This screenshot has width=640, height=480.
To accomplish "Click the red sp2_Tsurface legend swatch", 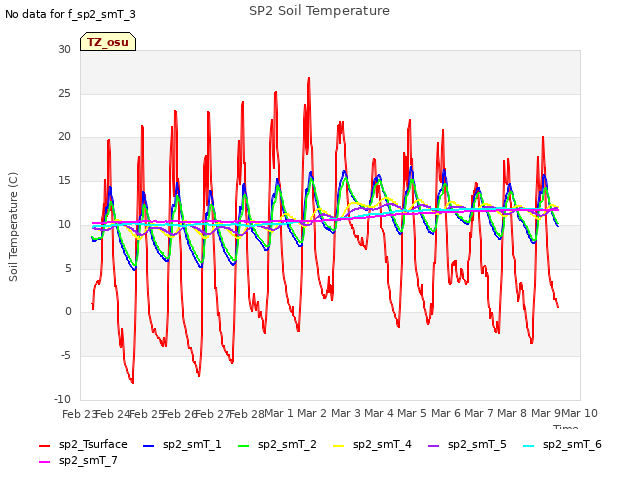I will point(44,446).
